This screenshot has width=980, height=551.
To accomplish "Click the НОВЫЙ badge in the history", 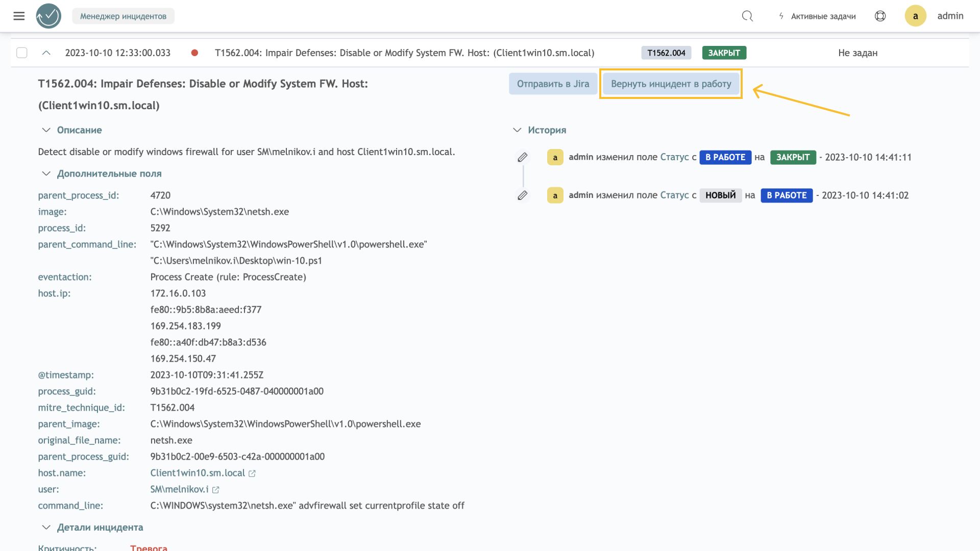I will coord(720,195).
